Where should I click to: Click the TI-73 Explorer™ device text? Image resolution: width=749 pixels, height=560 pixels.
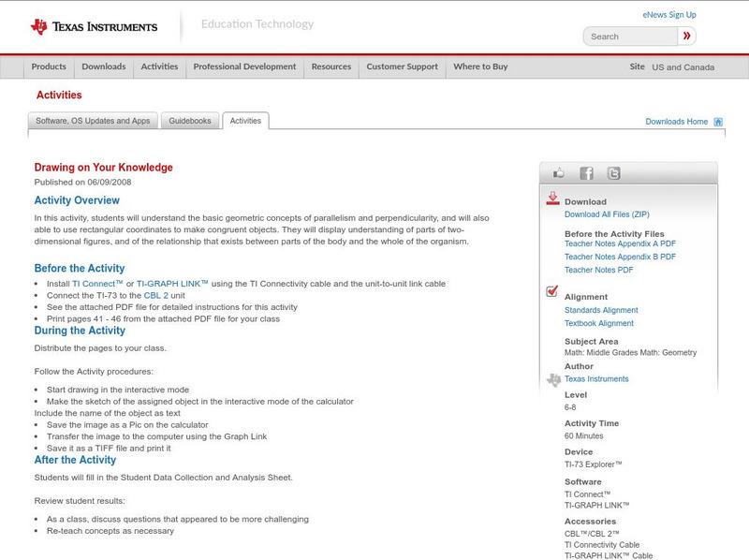point(594,464)
